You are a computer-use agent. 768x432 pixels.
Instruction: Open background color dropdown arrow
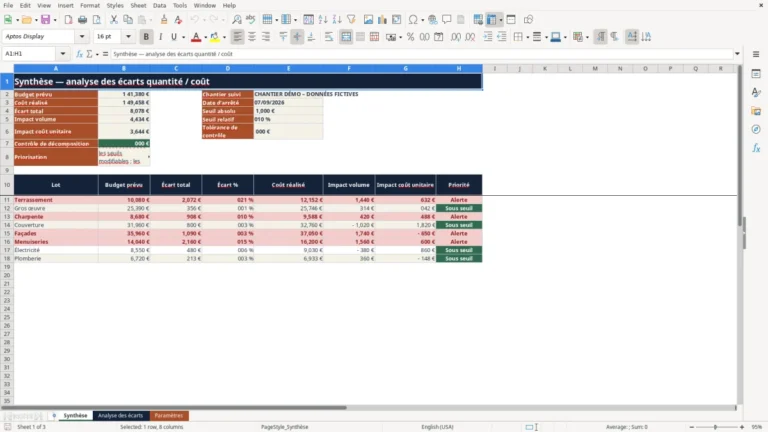click(224, 37)
